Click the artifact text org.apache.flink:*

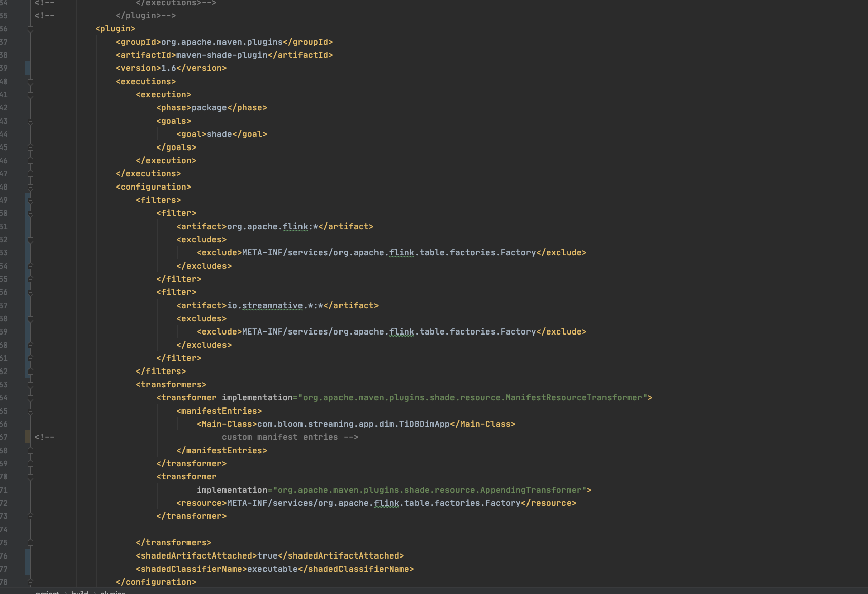[x=273, y=226]
